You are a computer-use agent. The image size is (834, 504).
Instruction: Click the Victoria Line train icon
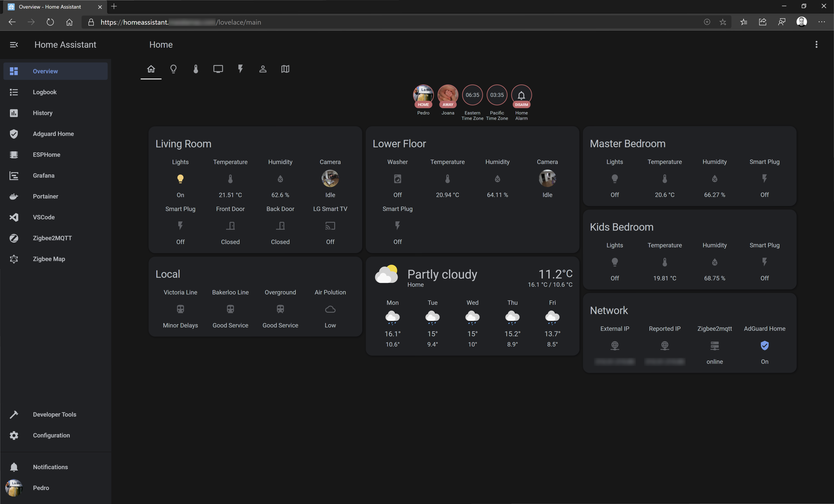coord(180,309)
